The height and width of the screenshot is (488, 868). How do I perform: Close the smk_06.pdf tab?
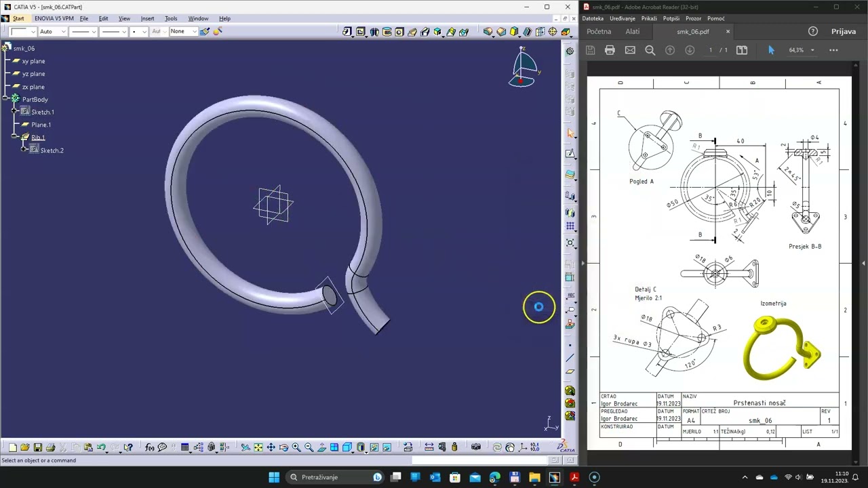pyautogui.click(x=728, y=31)
